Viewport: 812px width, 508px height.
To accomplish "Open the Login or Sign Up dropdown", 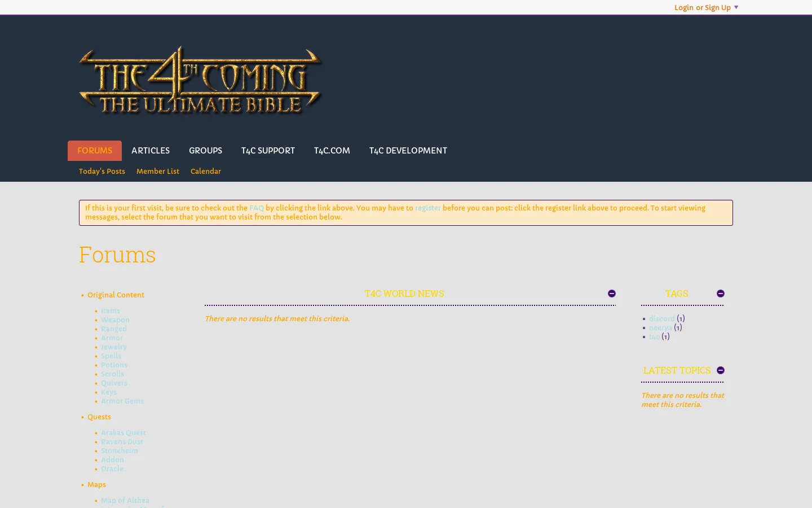I will tap(706, 7).
